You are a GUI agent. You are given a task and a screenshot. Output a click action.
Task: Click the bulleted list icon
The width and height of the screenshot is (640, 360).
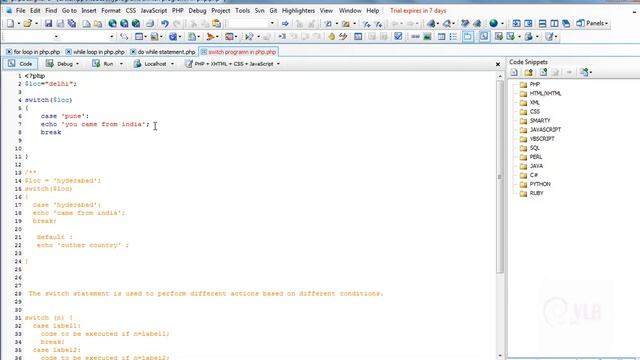pyautogui.click(x=453, y=37)
